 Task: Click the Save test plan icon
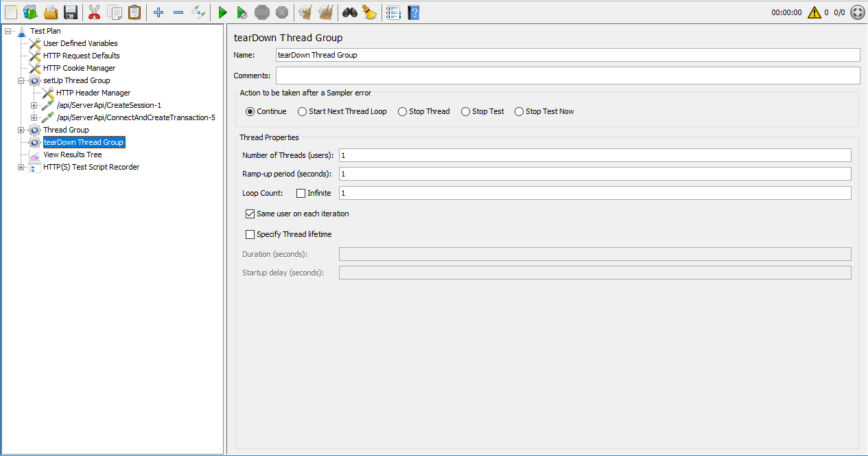[70, 12]
